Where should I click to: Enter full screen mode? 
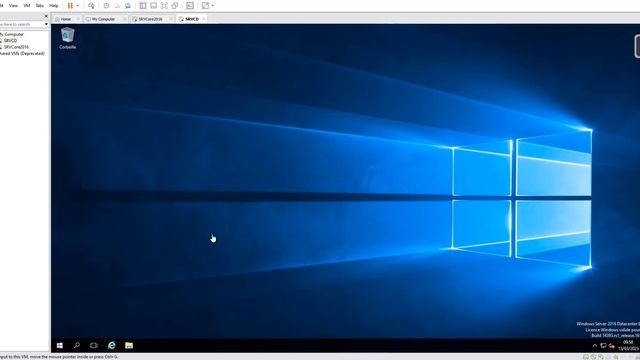pos(164,6)
